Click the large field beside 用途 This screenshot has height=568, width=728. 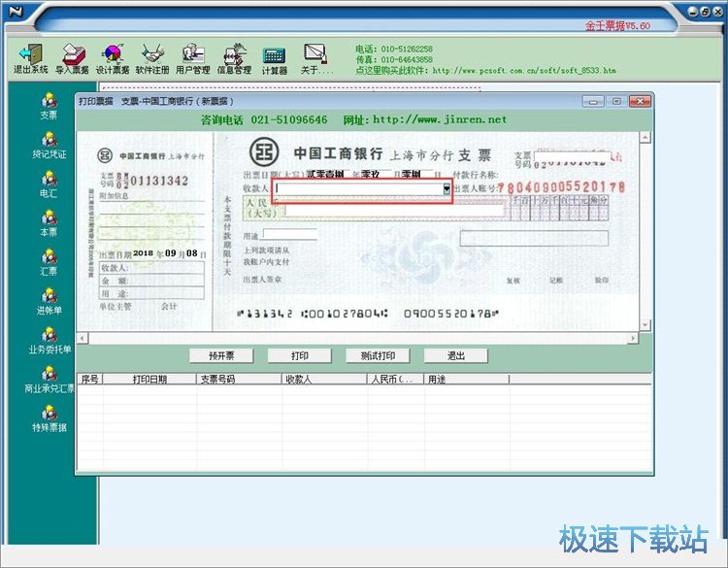(534, 238)
